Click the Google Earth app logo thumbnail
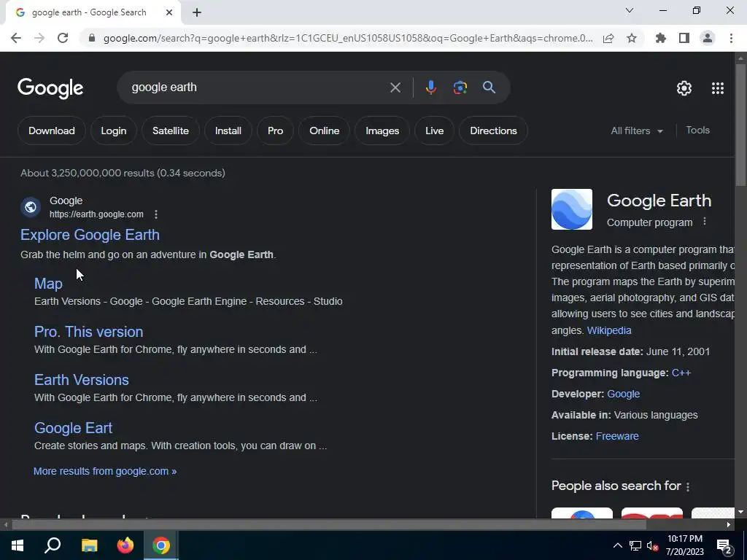747x560 pixels. pos(572,209)
